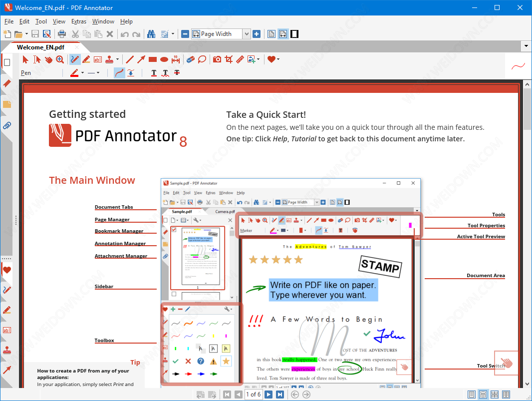The image size is (532, 401).
Task: Enable continuous page layout
Action: [x=483, y=395]
